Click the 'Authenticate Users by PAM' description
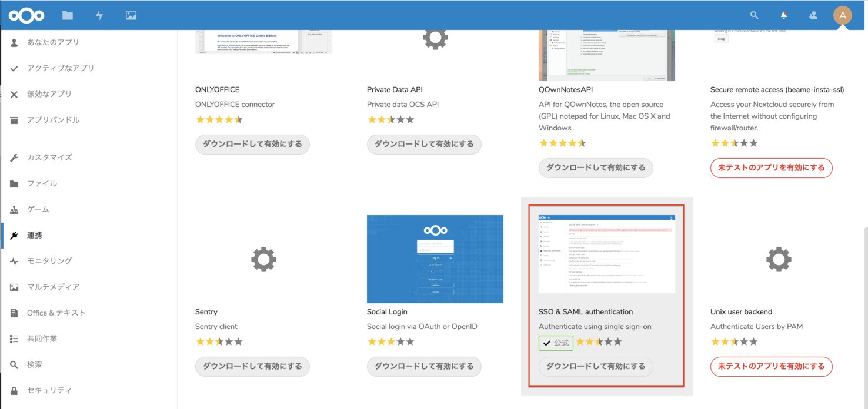The image size is (868, 409). coord(756,327)
